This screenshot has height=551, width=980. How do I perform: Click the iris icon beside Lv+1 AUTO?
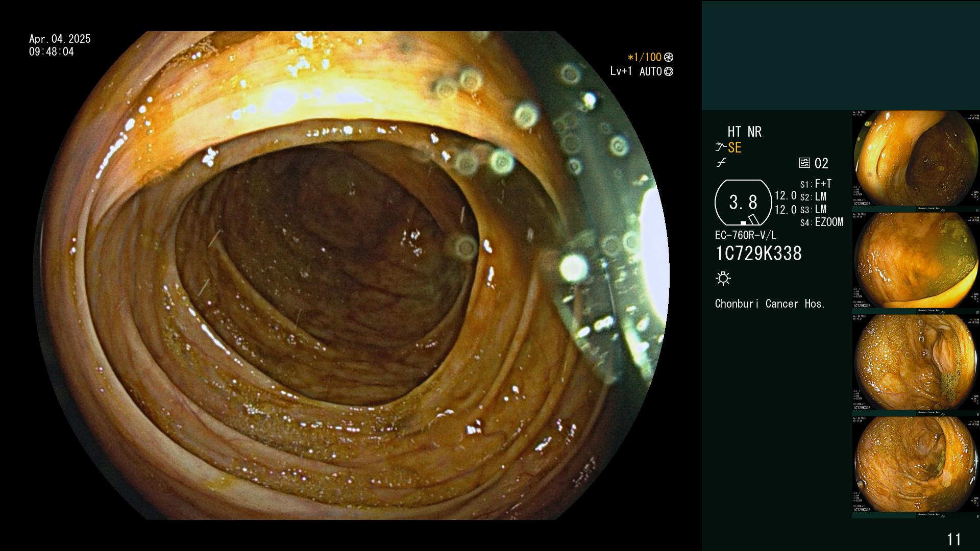coord(669,71)
